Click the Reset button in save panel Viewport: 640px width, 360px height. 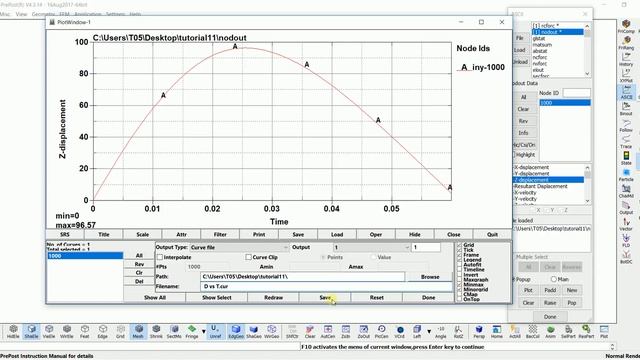pyautogui.click(x=376, y=298)
